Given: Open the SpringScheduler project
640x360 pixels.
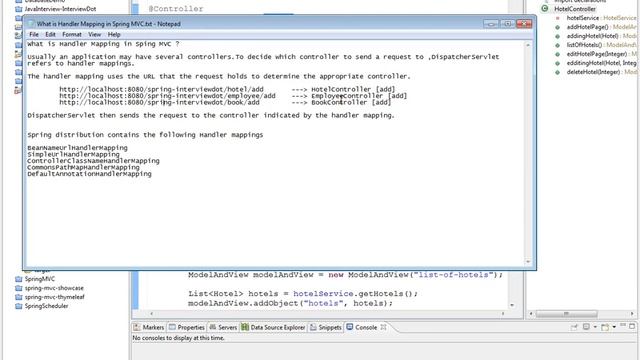Looking at the screenshot, I should tap(46, 306).
